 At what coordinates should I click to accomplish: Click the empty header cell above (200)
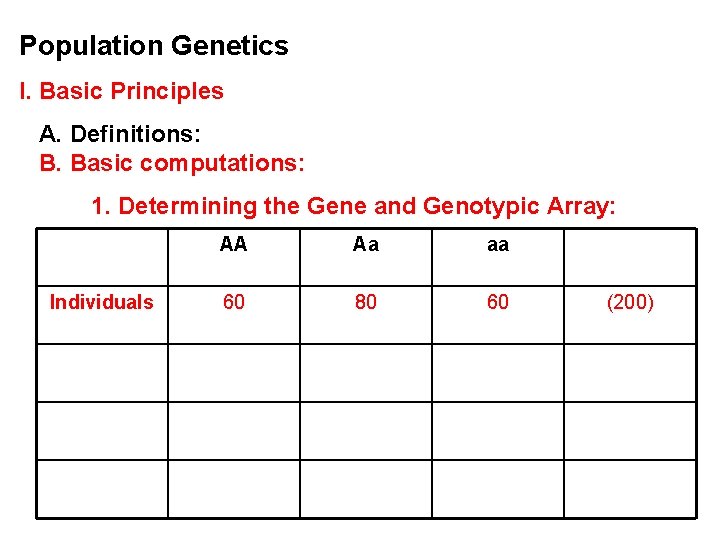click(x=630, y=257)
